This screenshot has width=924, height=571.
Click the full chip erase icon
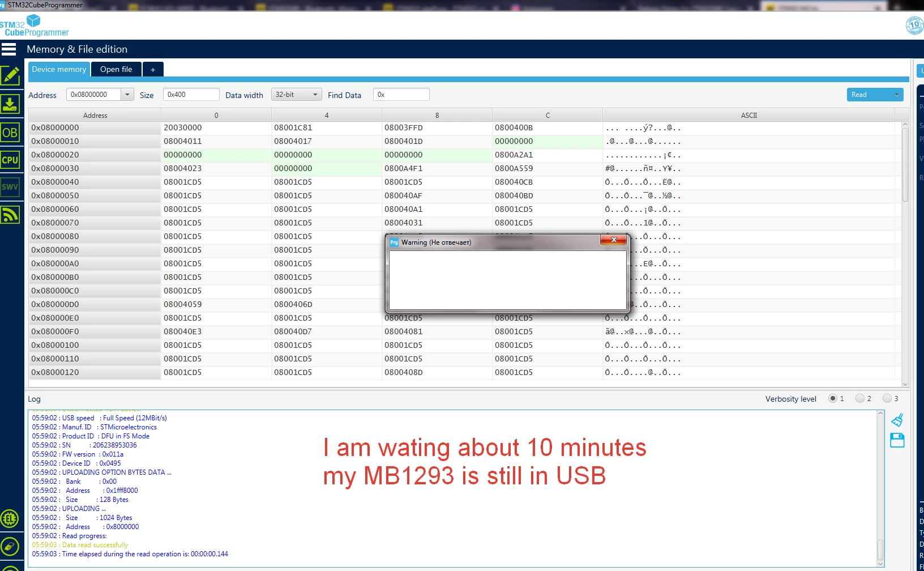tap(10, 547)
